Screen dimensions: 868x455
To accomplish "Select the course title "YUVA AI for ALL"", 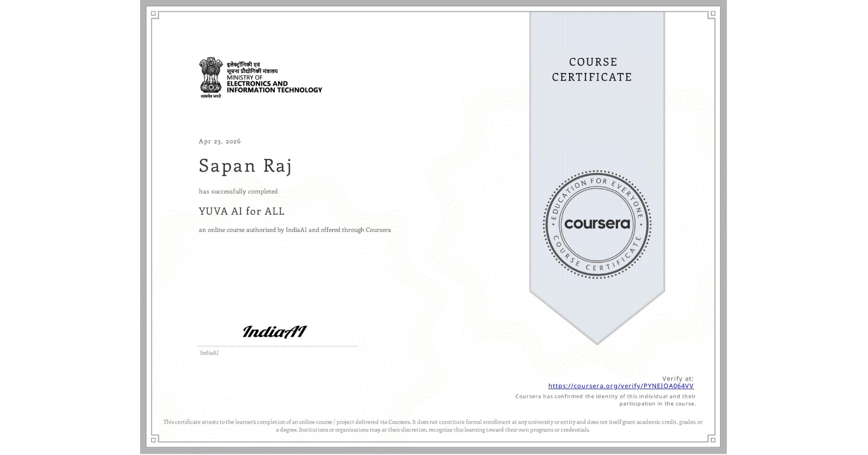I will 241,211.
